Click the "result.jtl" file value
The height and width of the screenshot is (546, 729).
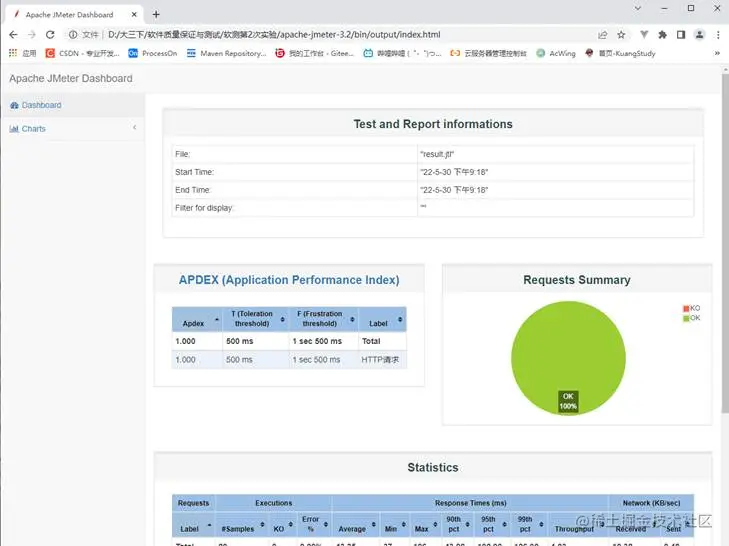click(x=437, y=154)
